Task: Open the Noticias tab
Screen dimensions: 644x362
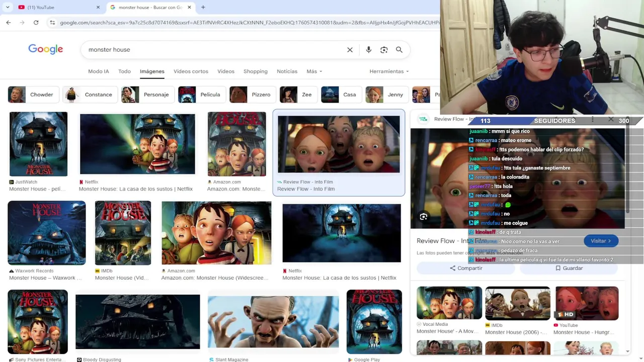Action: [287, 71]
